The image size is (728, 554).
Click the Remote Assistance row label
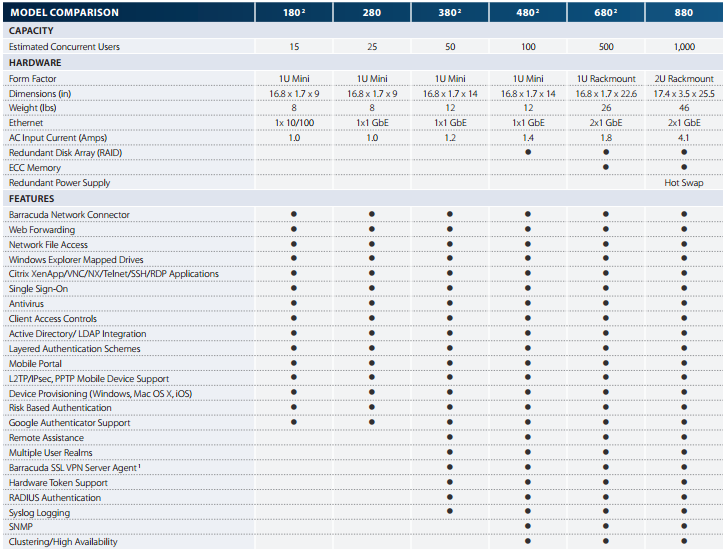coord(46,438)
